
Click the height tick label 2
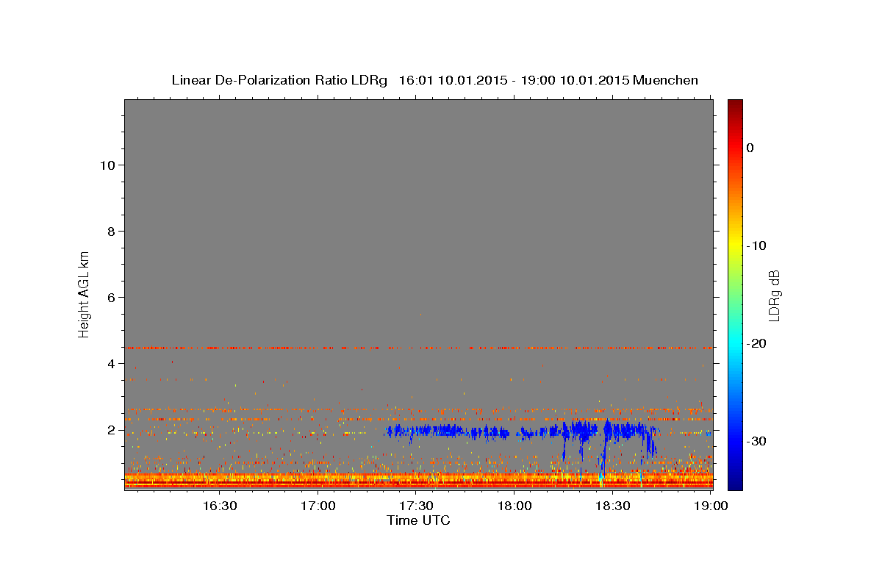(111, 430)
